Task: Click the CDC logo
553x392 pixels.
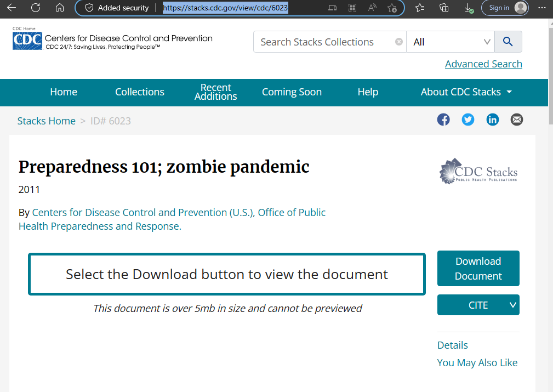Action: (x=27, y=41)
